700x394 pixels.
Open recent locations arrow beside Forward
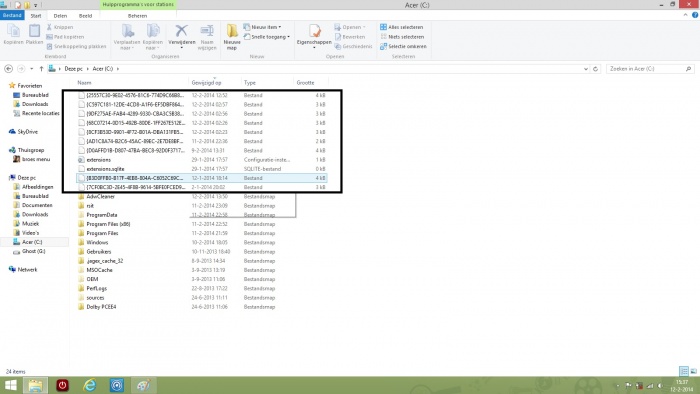[31, 69]
